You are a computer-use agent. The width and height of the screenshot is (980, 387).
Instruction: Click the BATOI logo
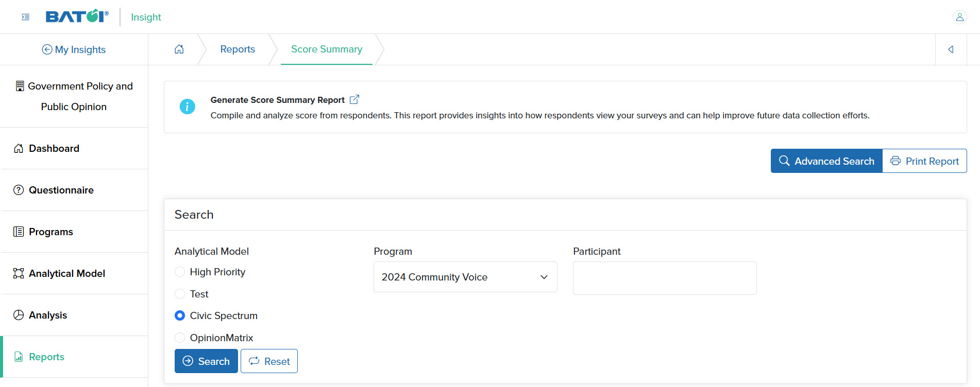[x=77, y=16]
